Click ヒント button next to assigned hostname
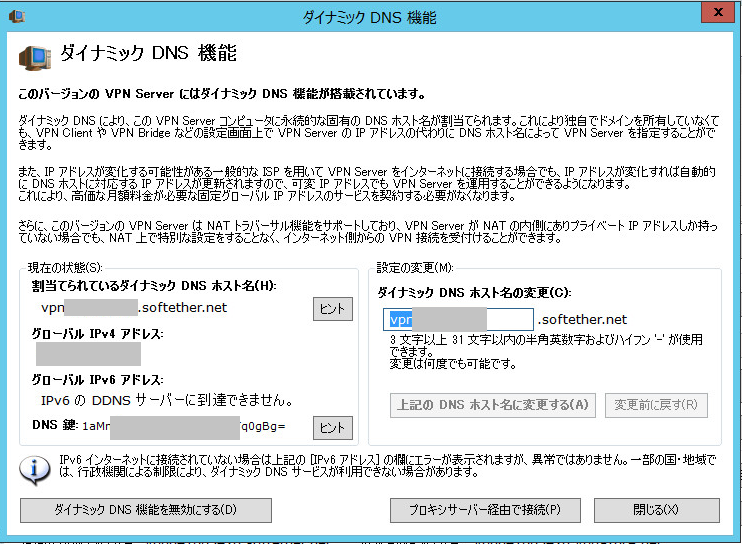Screen dimensions: 742x544 (x=333, y=309)
